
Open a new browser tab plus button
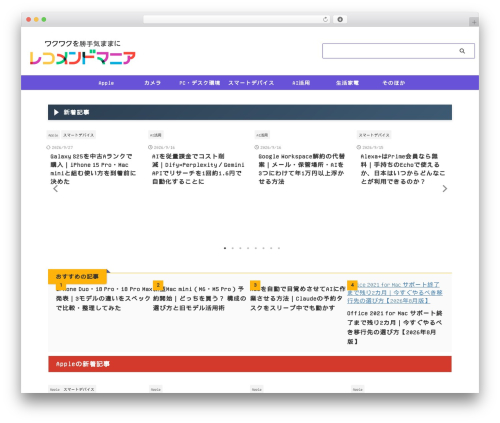[474, 22]
